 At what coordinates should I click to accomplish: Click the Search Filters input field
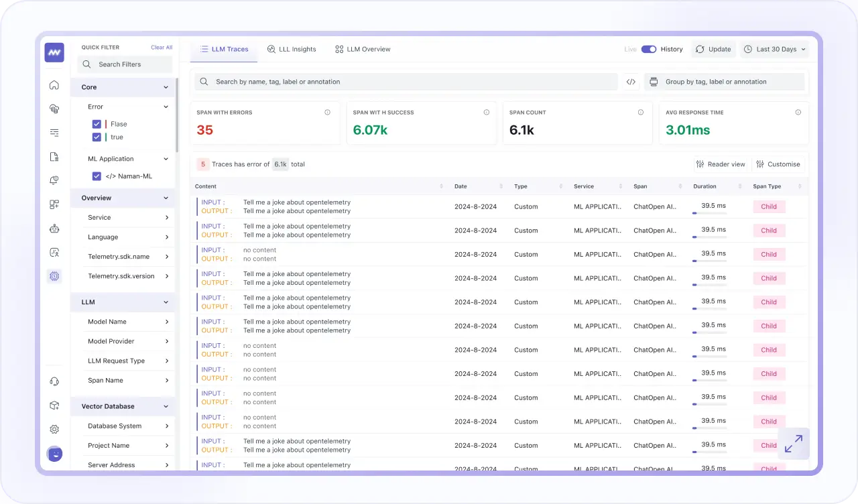pos(125,64)
